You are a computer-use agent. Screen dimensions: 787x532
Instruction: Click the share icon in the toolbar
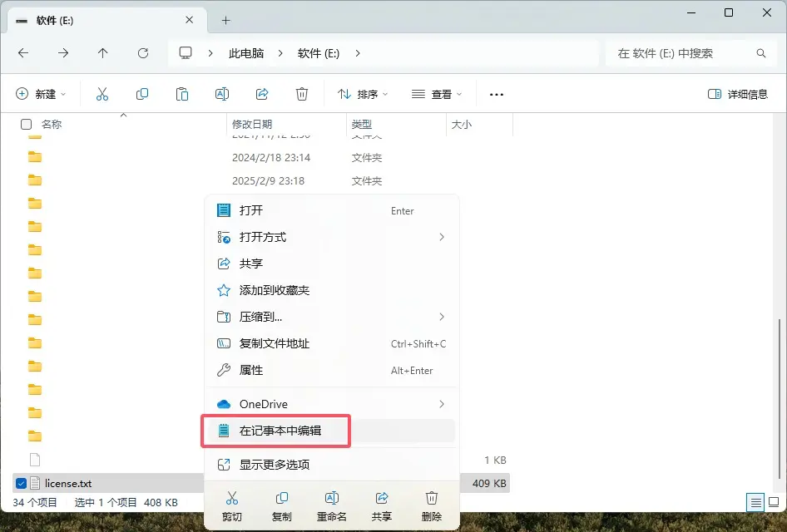coord(262,94)
